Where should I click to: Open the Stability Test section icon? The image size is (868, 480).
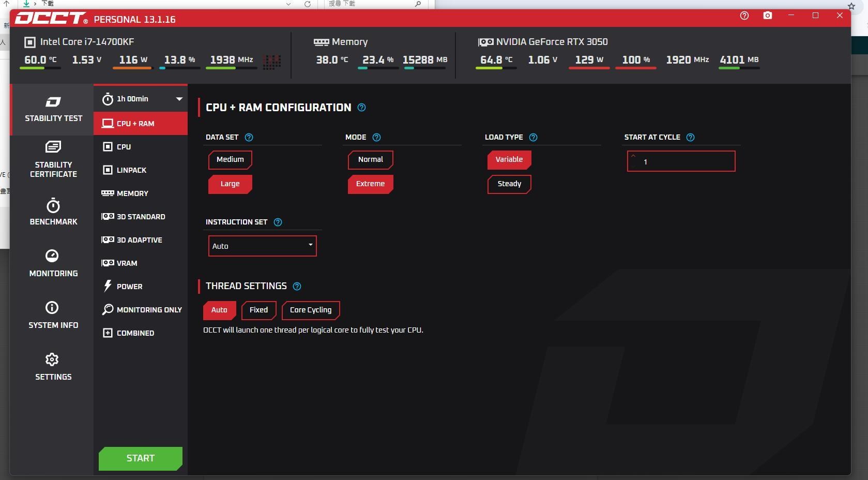[x=53, y=102]
